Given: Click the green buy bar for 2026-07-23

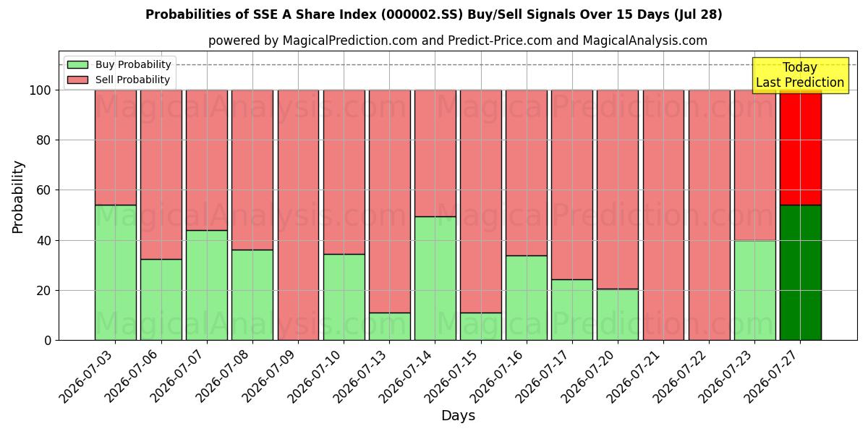Looking at the screenshot, I should point(755,290).
